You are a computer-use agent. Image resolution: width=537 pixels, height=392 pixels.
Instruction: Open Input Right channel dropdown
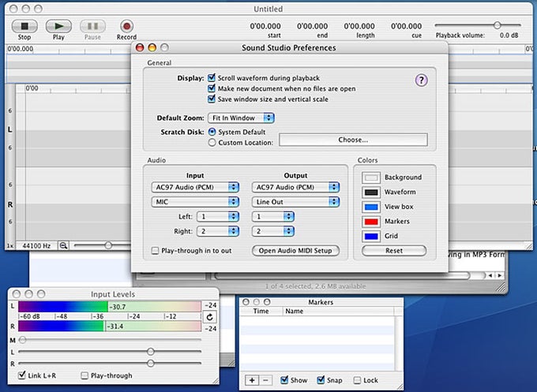coord(218,231)
